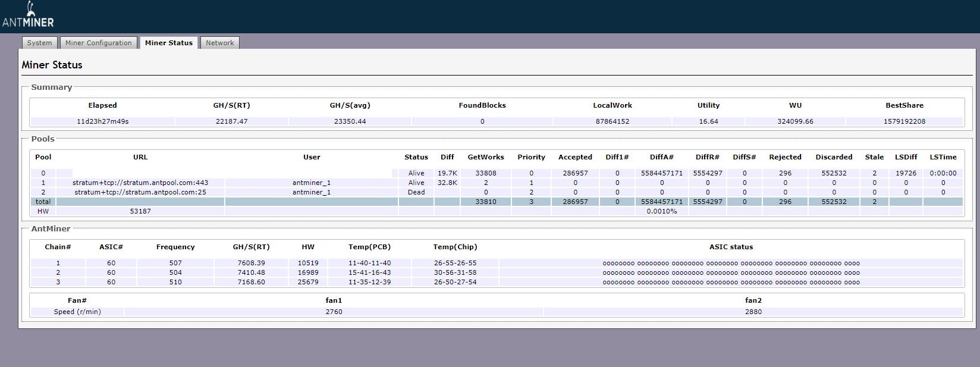Image resolution: width=980 pixels, height=367 pixels.
Task: Click the Frequency column header
Action: pos(175,247)
